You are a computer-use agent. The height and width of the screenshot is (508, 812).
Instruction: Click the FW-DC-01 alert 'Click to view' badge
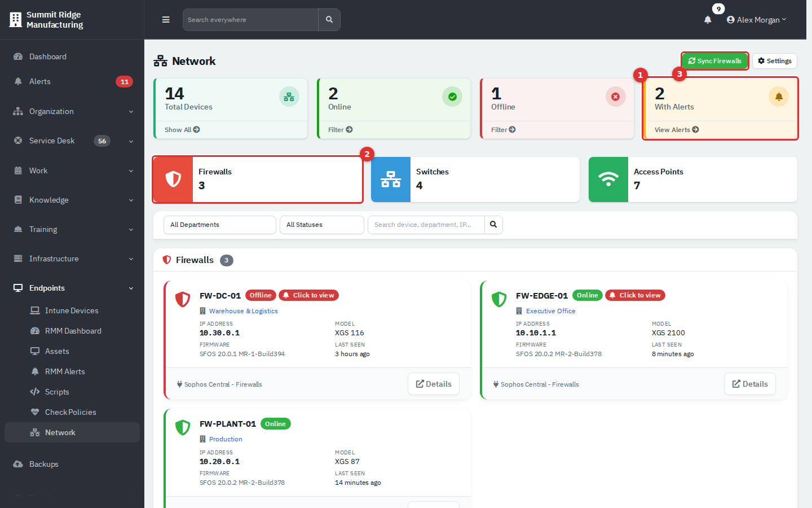pos(308,295)
